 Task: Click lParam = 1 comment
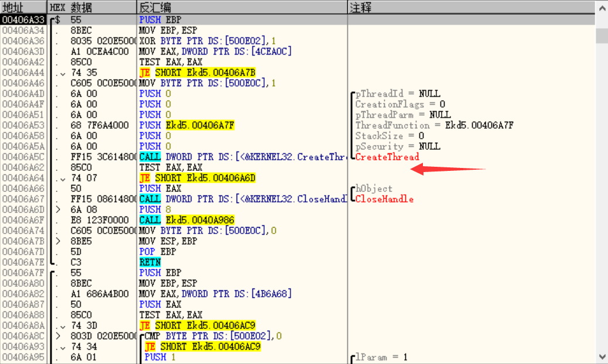[x=381, y=357]
